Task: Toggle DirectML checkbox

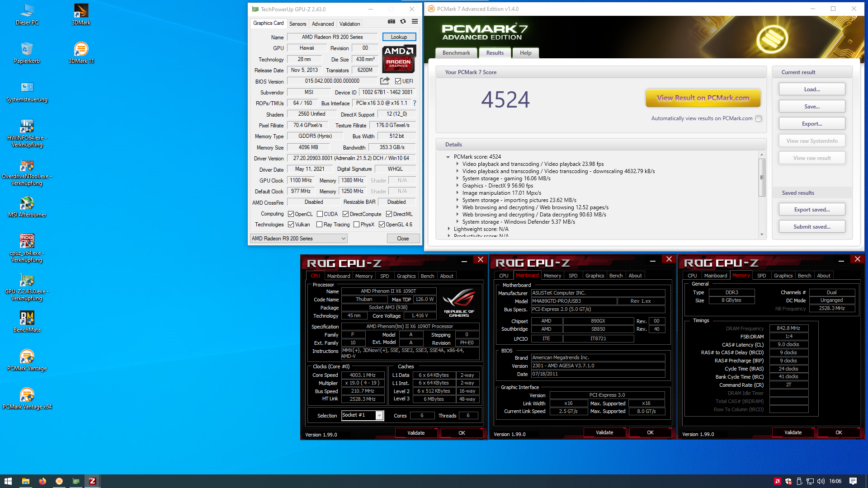Action: click(389, 214)
